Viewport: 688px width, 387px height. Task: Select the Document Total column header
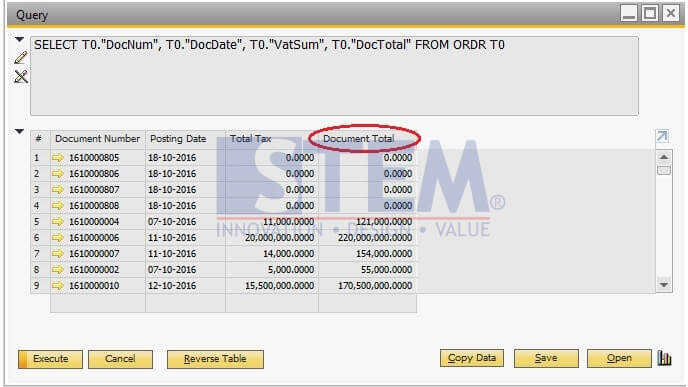(x=367, y=139)
